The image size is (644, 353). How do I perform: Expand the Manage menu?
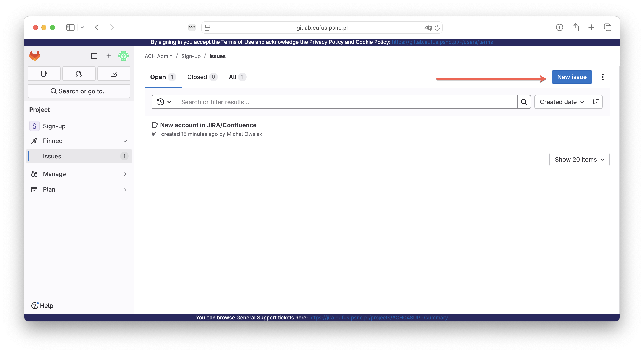point(79,174)
